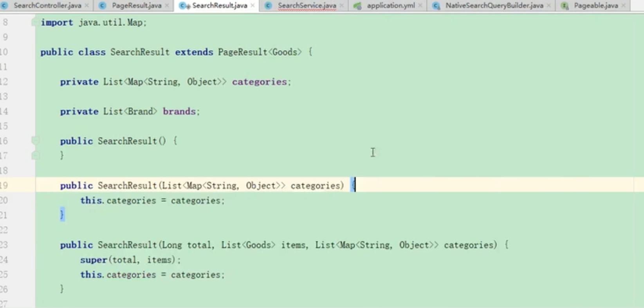Click the closing brace on line 26
The image size is (644, 308).
[62, 289]
